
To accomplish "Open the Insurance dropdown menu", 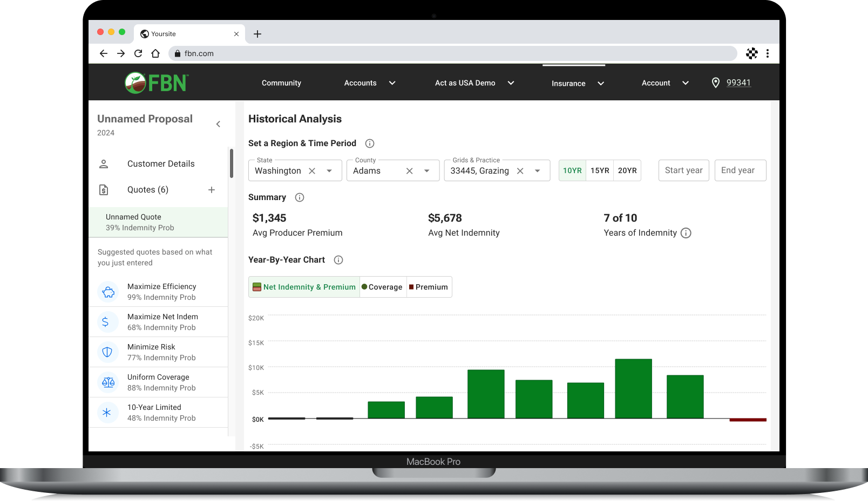I will (578, 84).
